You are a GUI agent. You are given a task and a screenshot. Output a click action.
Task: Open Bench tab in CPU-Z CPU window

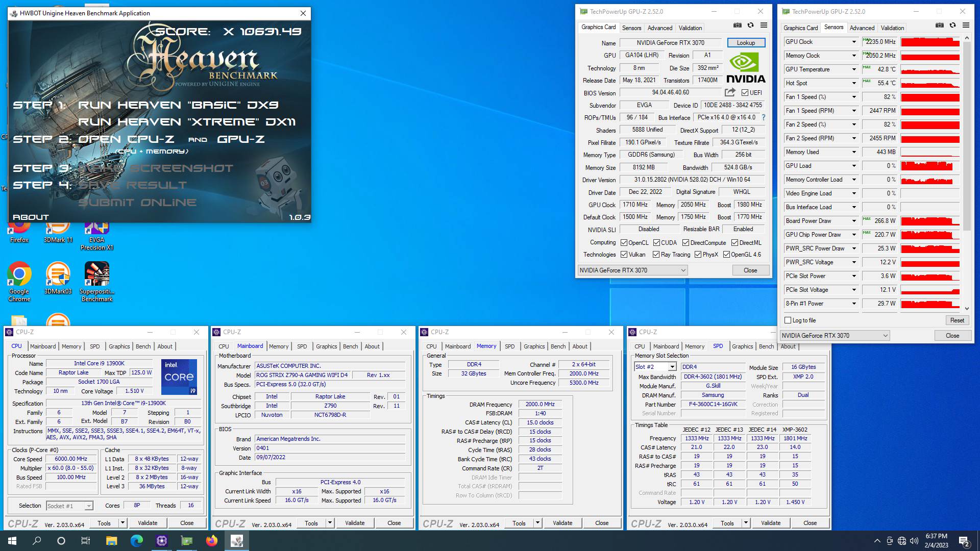[143, 346]
